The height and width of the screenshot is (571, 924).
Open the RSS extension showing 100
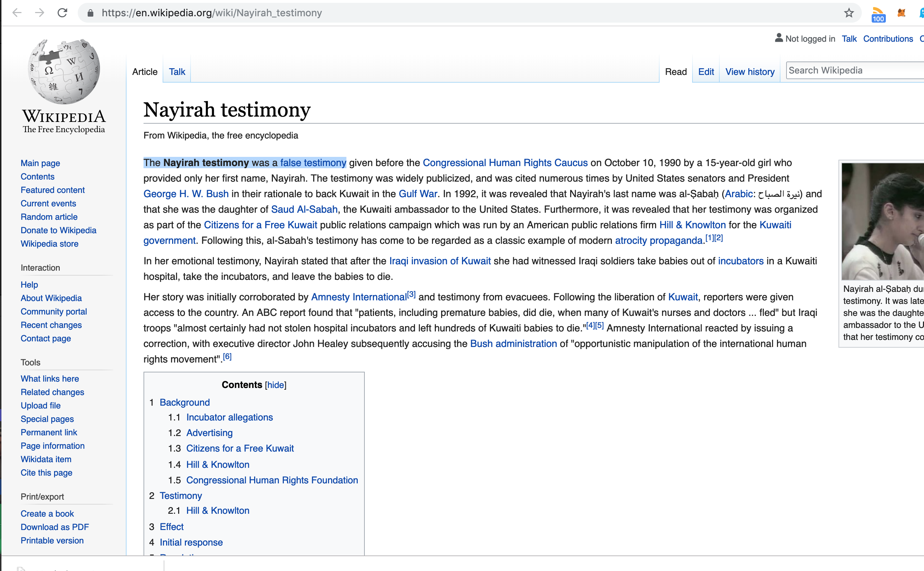click(878, 14)
